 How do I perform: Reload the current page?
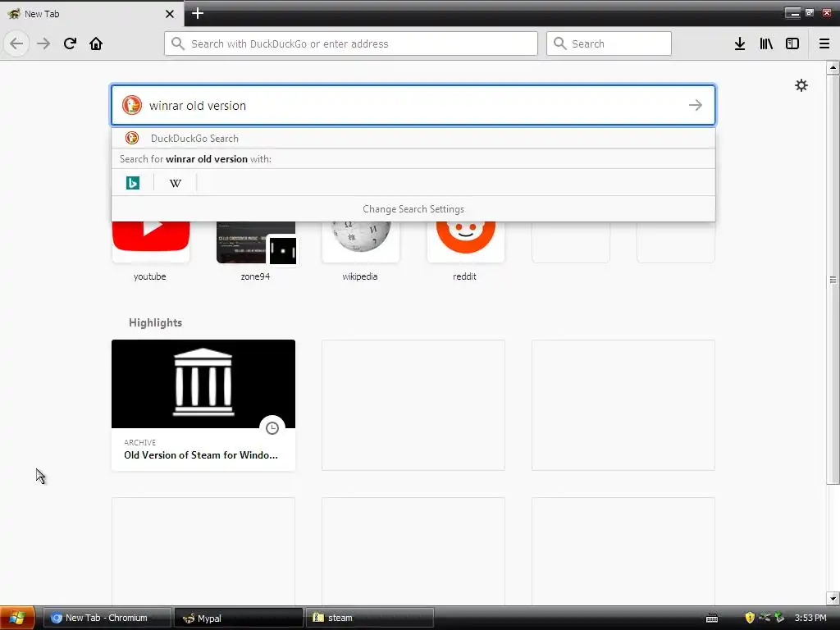(70, 43)
